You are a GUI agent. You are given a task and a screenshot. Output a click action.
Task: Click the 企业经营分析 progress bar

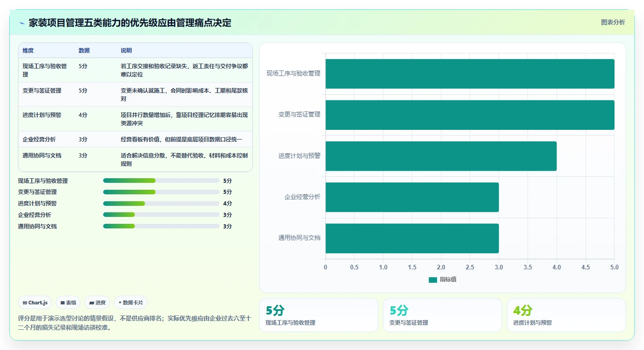pos(161,215)
